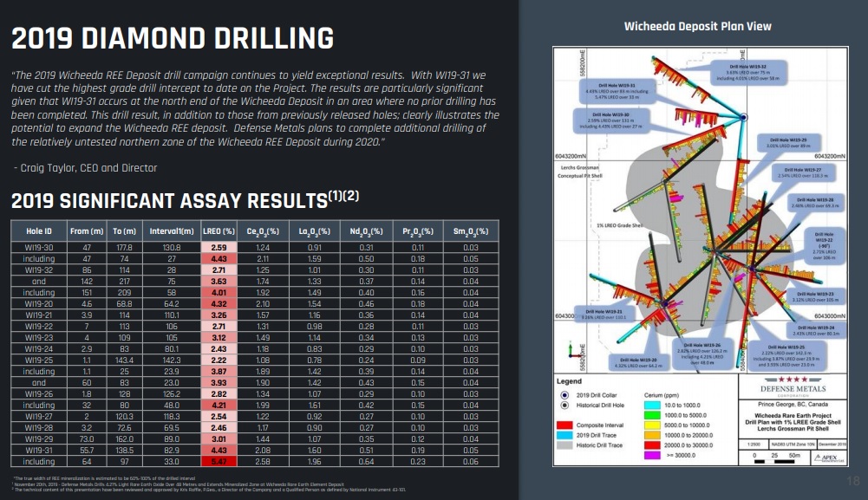Click the 'Drill Hole WI19-27' map callout
The width and height of the screenshot is (868, 500).
point(803,172)
